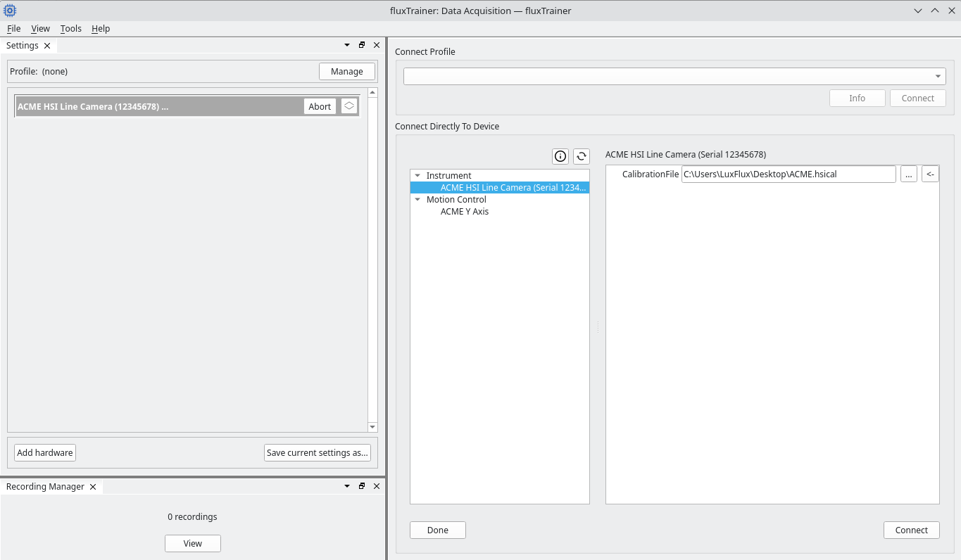Open the Recording Manager panel menu arrow
Screen dimensions: 961x560
tap(347, 486)
